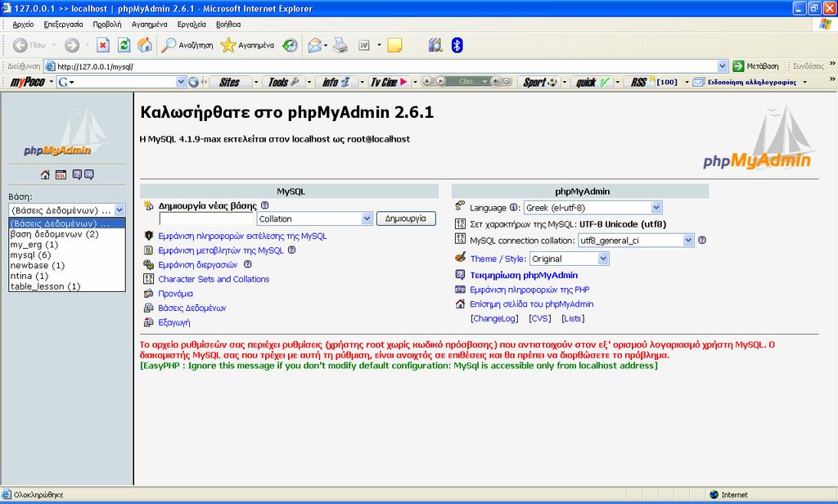Image resolution: width=838 pixels, height=504 pixels.
Task: Open the Tools toolbar dropdown
Action: pyautogui.click(x=309, y=83)
